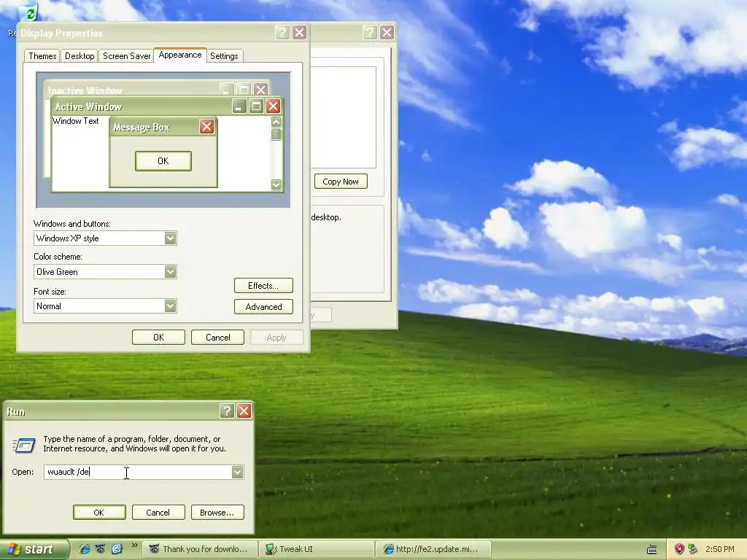Click the 'Olive Green' color scheme value
Image resolution: width=747 pixels, height=560 pixels.
pos(57,272)
